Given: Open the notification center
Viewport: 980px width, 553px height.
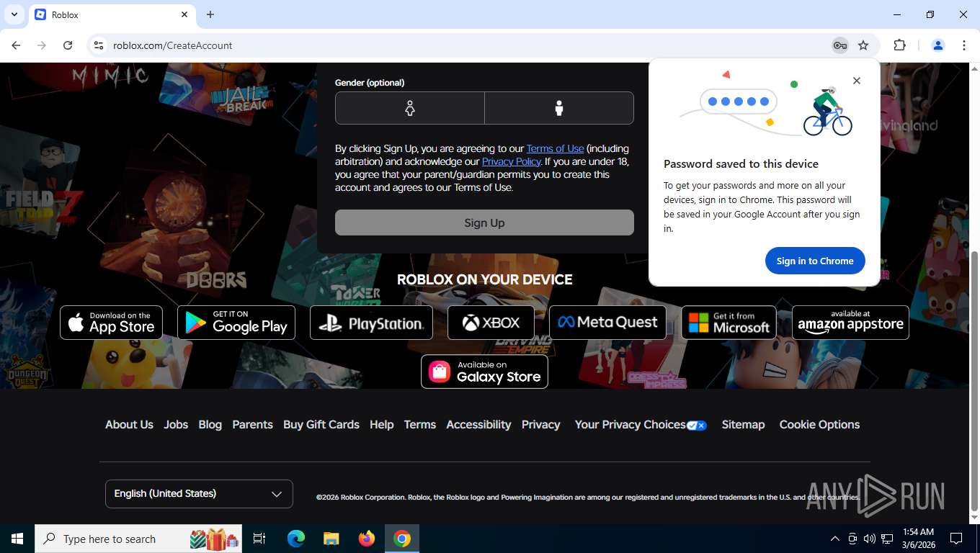Looking at the screenshot, I should tap(956, 539).
